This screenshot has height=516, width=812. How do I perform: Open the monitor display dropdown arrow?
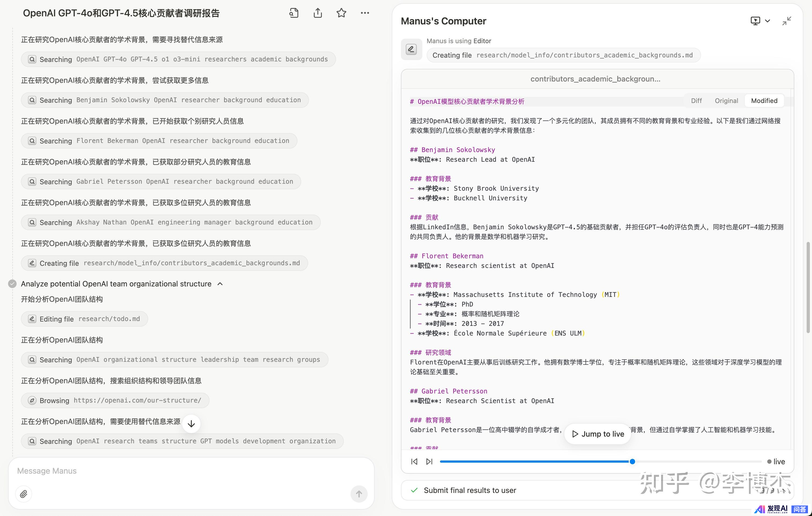click(768, 21)
